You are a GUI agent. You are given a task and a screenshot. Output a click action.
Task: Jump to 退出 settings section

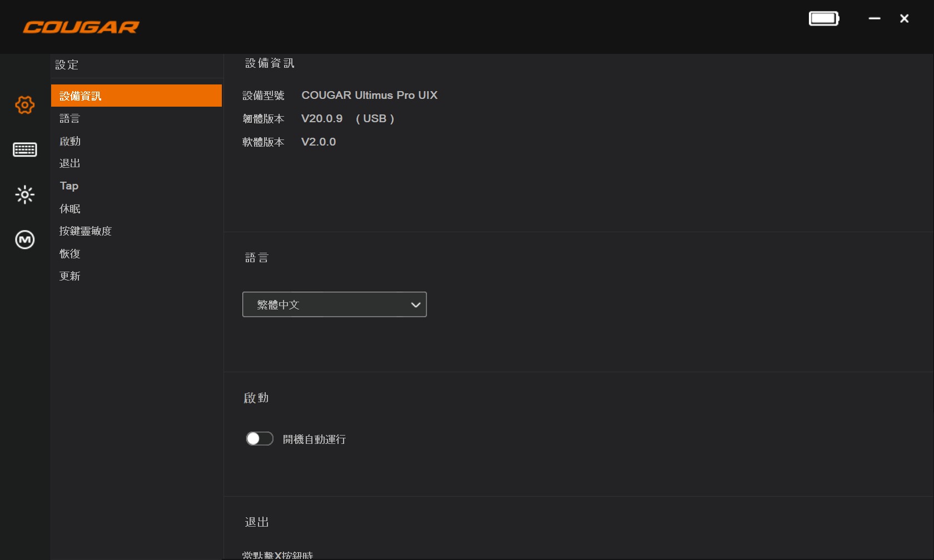pos(70,163)
